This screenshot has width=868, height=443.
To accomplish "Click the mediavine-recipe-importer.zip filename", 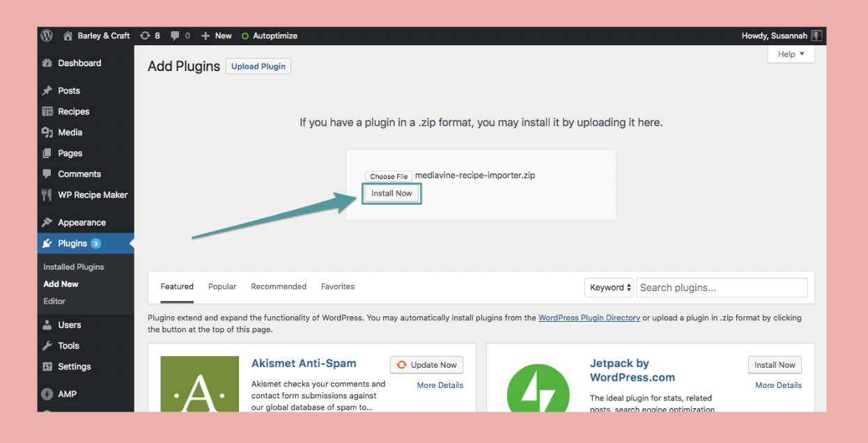I will click(x=475, y=176).
